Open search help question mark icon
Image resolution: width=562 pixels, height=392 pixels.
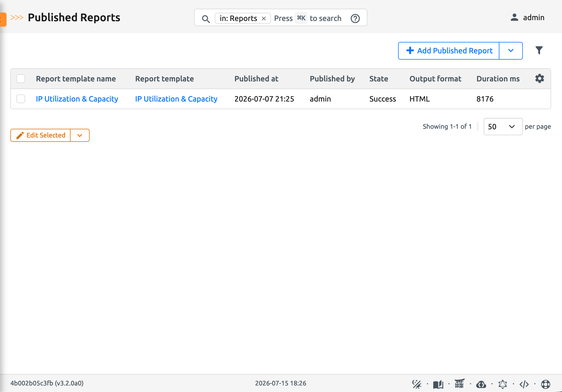tap(355, 19)
